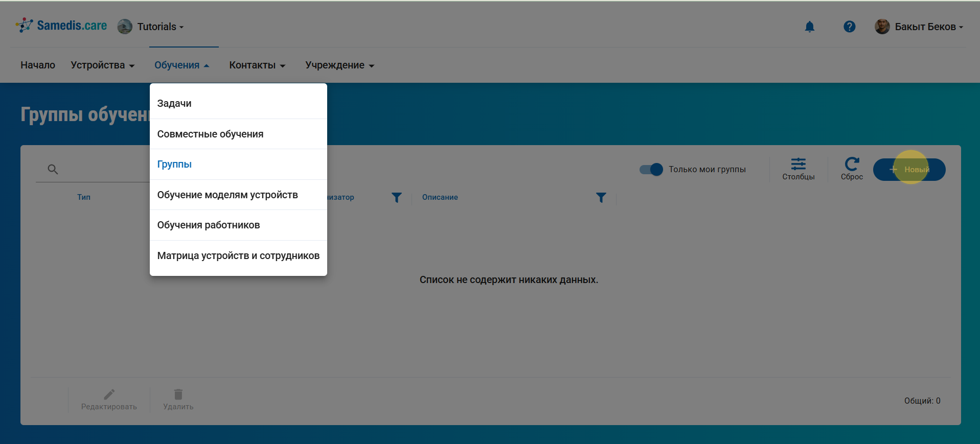980x444 pixels.
Task: Click the search magnifier icon
Action: 53,169
